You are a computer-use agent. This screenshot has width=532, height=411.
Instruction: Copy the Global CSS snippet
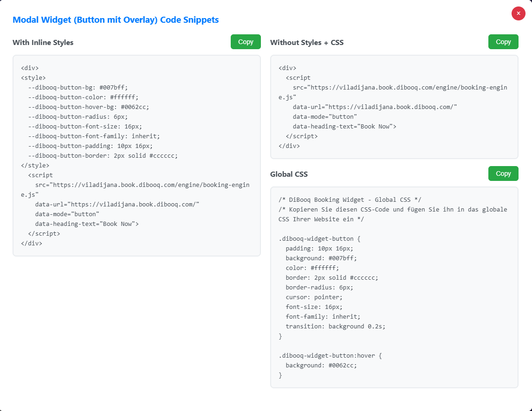[503, 173]
